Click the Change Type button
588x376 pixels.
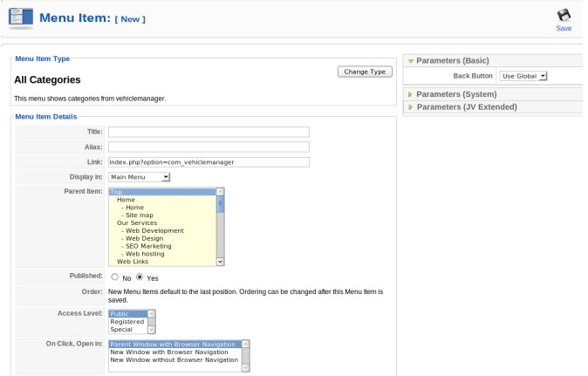pyautogui.click(x=365, y=72)
